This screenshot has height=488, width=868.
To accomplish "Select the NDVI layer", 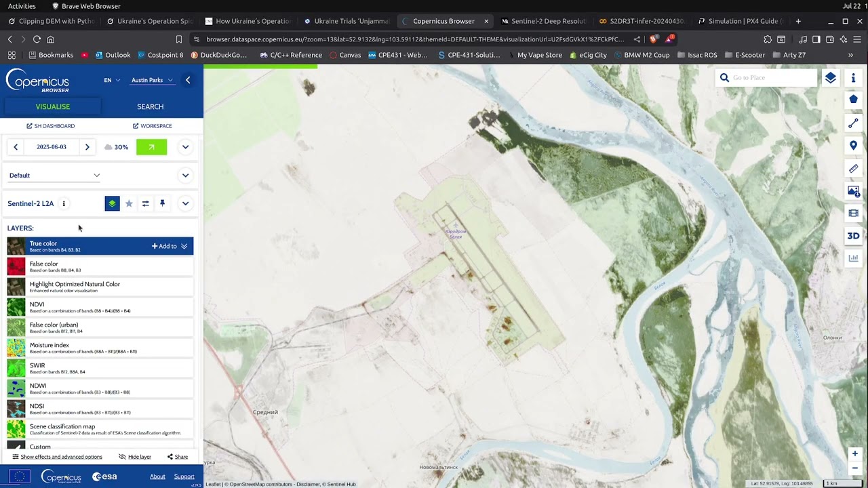I will (100, 307).
